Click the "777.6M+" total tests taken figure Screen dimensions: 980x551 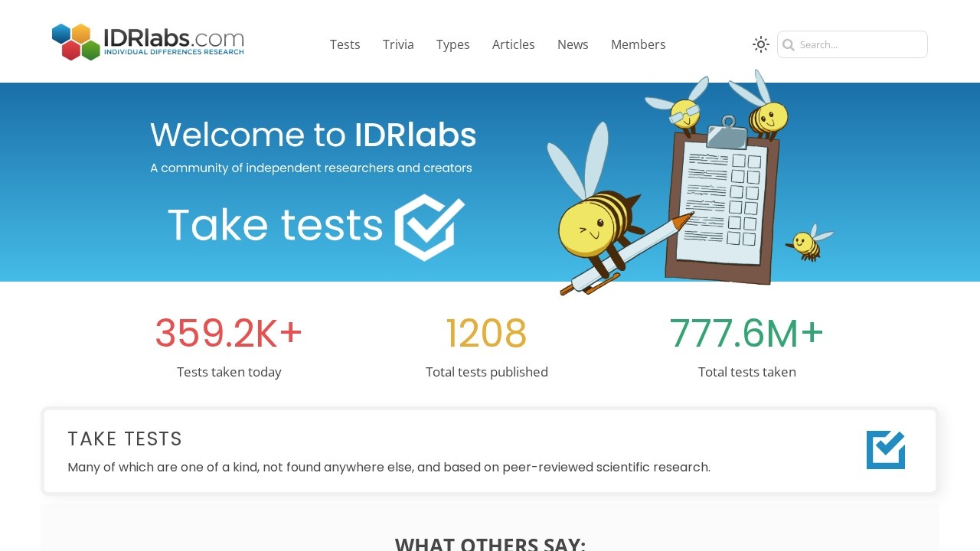747,334
